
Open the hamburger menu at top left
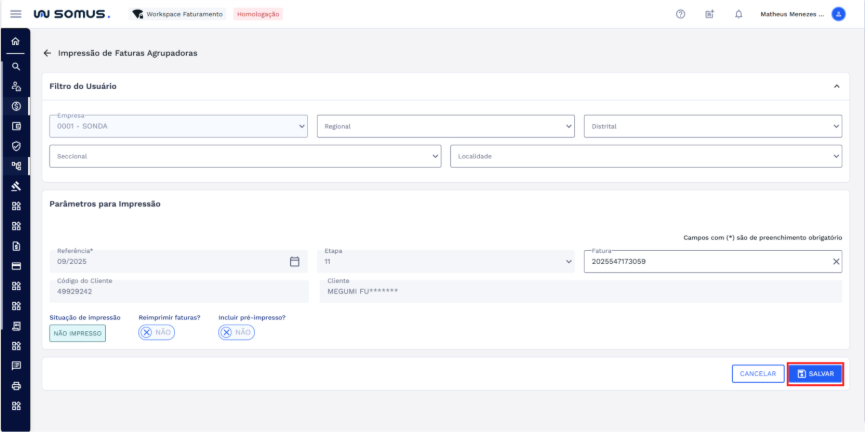[x=15, y=14]
